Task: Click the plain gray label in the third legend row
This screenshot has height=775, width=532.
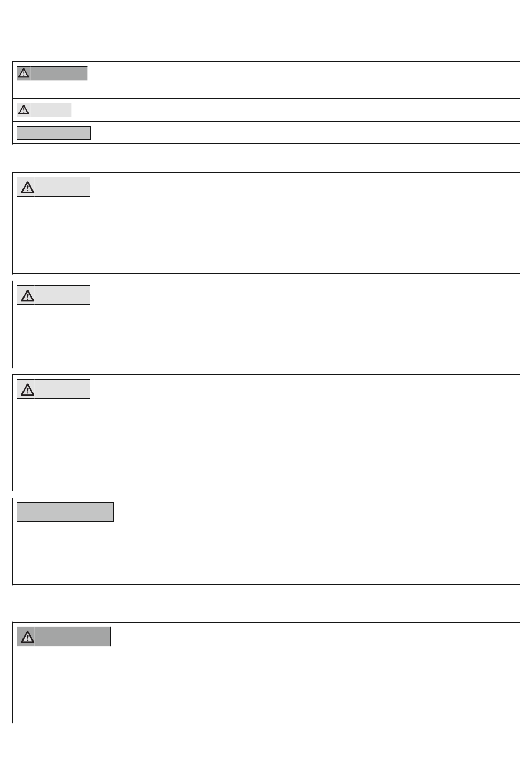Action: [x=54, y=133]
